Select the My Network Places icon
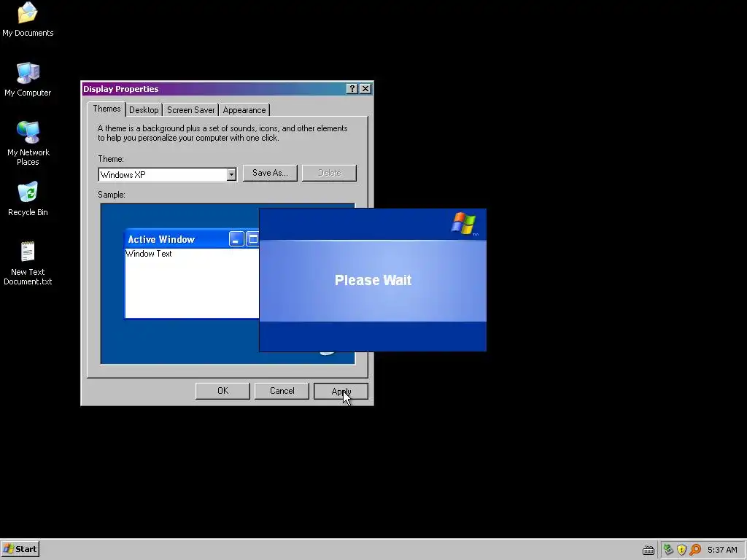The height and width of the screenshot is (560, 747). pos(28,143)
